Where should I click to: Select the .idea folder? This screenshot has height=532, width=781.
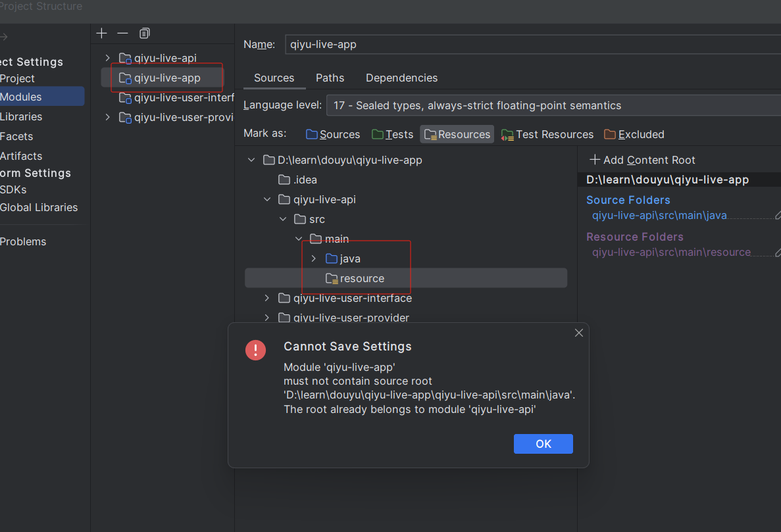(298, 180)
